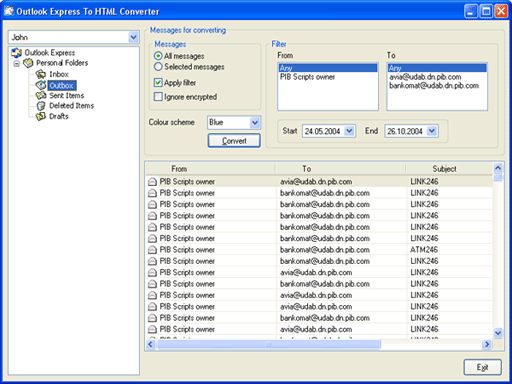Enable the Ignore encrypted checkbox

pyautogui.click(x=158, y=97)
